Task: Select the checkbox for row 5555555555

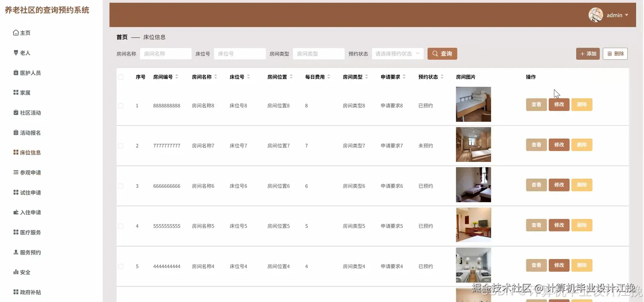Action: tap(121, 226)
